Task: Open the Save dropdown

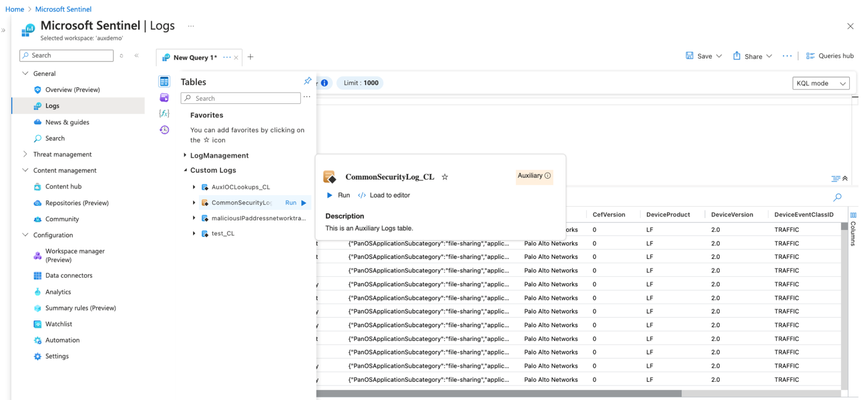Action: pos(704,56)
